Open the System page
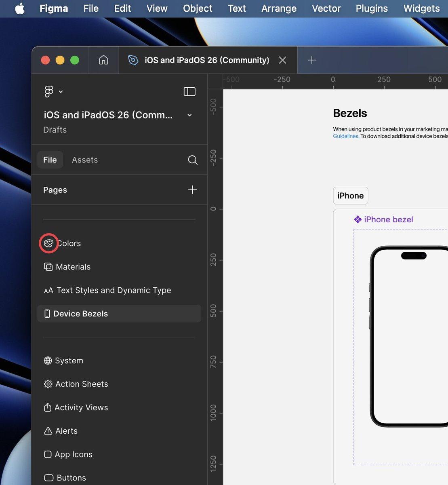The image size is (448, 485). [x=119, y=361]
